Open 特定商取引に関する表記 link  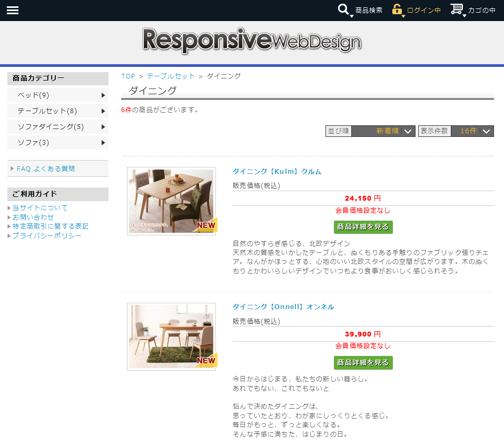(x=51, y=226)
